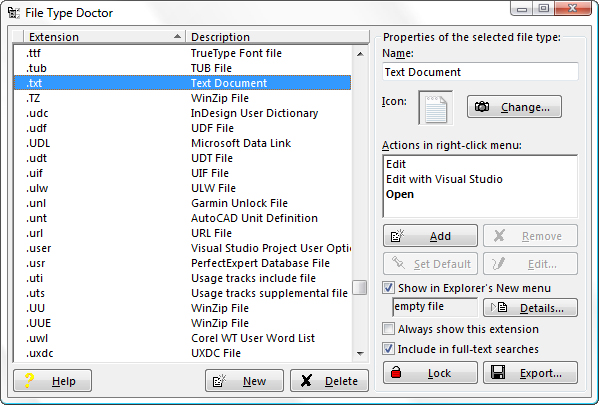This screenshot has height=405, width=599.
Task: Select the .uts supplemental file row
Action: point(182,293)
